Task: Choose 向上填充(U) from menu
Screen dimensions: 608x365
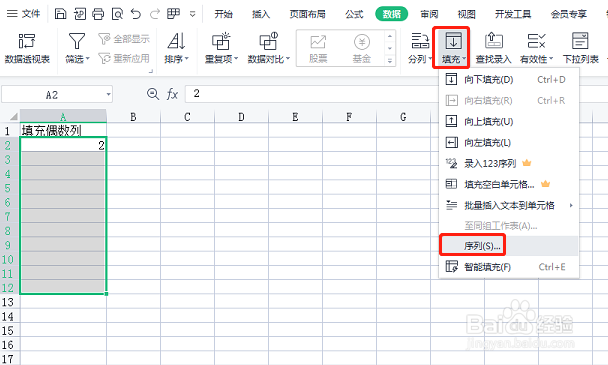Action: click(509, 121)
